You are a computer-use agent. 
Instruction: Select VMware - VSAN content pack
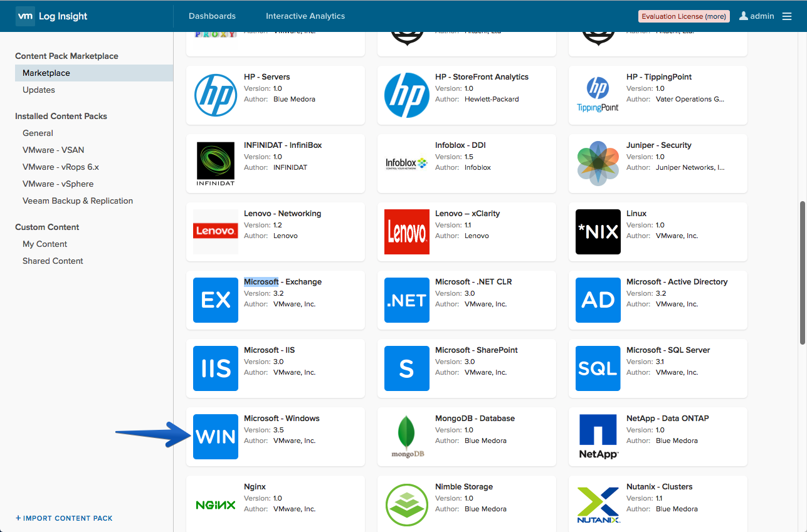[x=53, y=150]
